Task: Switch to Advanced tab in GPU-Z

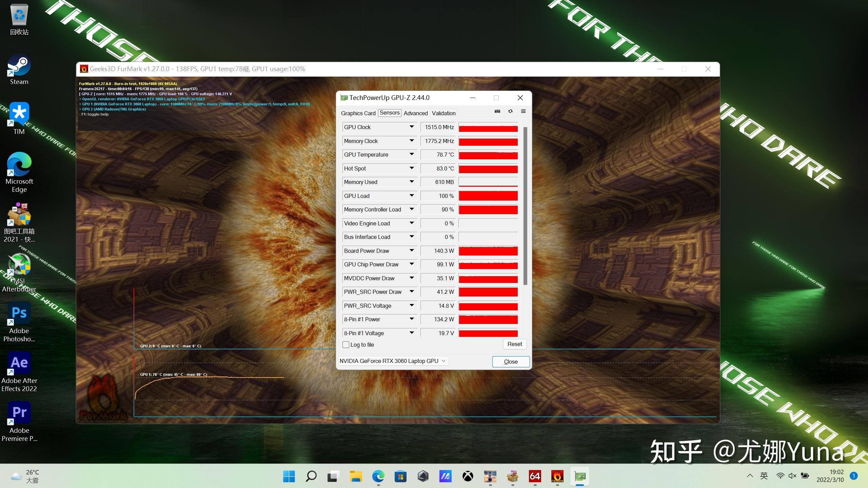Action: pos(415,113)
